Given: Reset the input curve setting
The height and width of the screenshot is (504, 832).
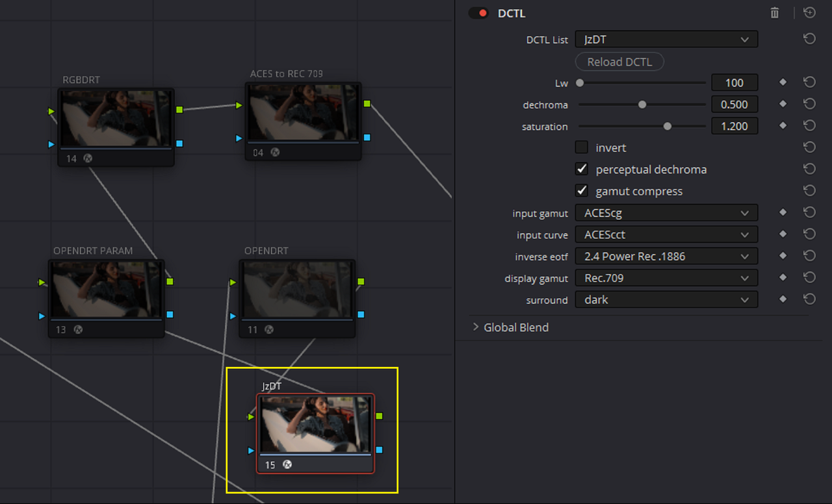Looking at the screenshot, I should (809, 234).
